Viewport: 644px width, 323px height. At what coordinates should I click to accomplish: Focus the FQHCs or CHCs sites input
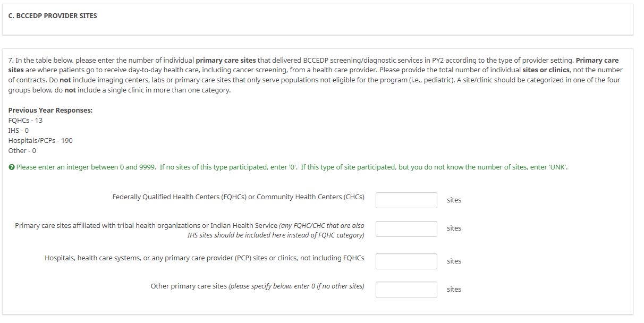[x=406, y=200]
